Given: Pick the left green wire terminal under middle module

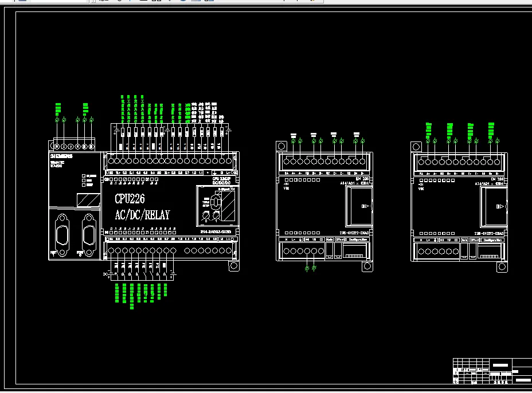Looking at the screenshot, I should (307, 269).
